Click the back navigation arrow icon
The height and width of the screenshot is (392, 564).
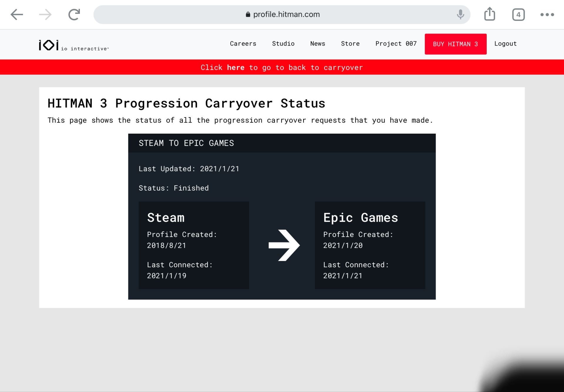[x=16, y=14]
